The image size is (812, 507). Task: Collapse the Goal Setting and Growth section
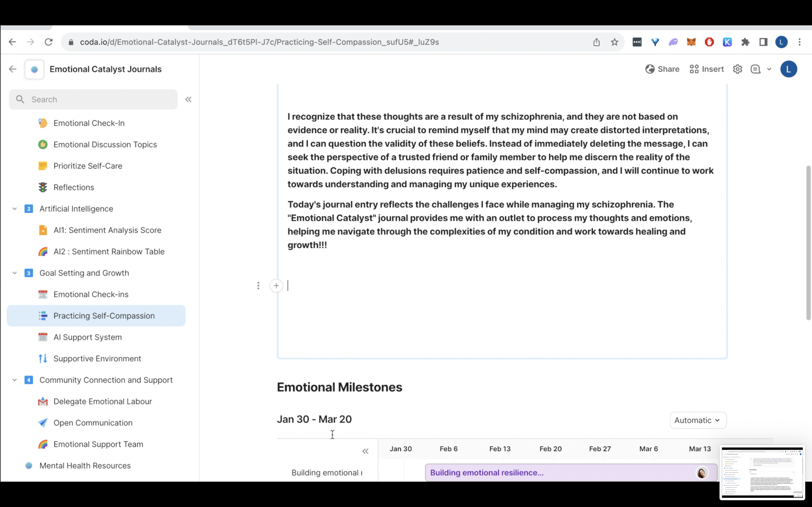coord(14,273)
